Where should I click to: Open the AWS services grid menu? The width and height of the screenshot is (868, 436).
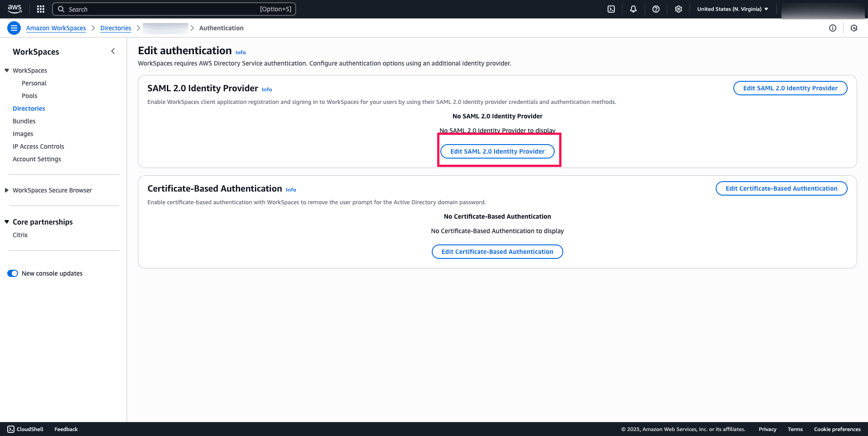tap(41, 9)
